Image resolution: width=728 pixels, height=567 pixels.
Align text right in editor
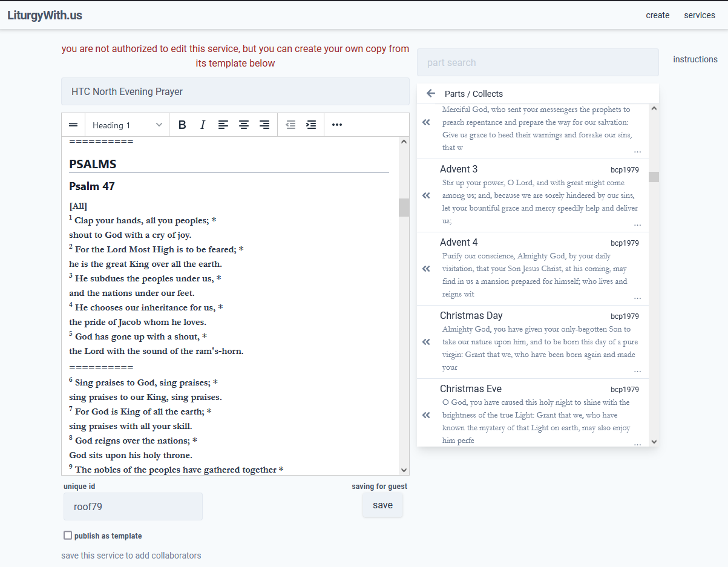pyautogui.click(x=264, y=125)
